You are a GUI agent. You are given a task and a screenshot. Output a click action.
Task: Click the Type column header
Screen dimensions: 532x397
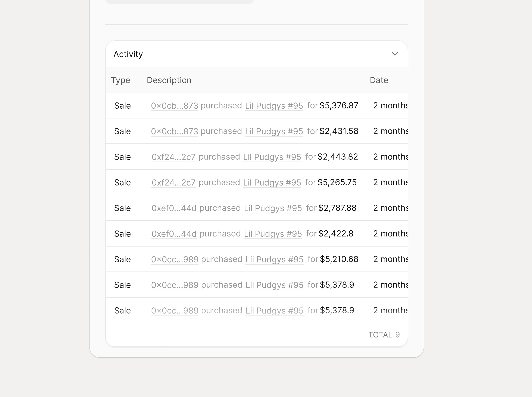click(x=121, y=80)
